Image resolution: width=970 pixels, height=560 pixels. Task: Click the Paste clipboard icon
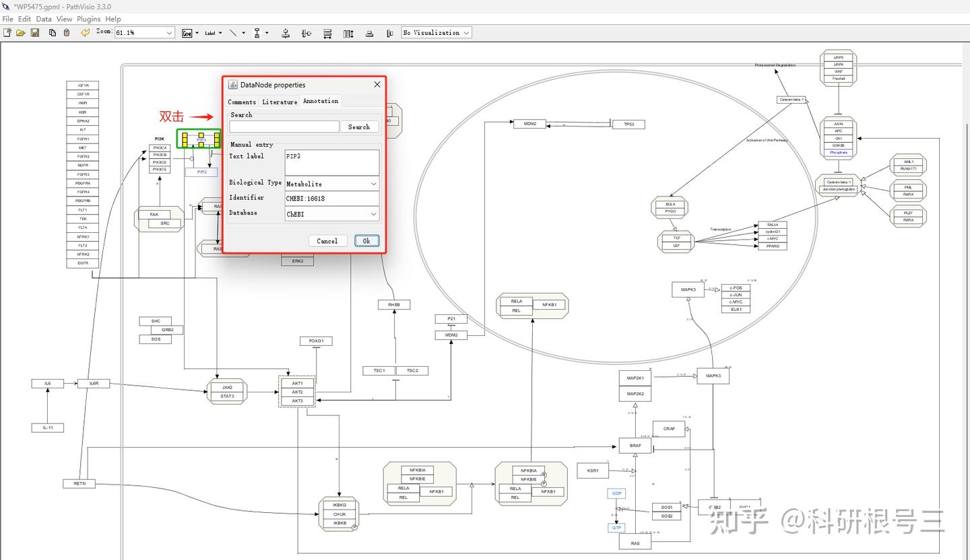(x=67, y=32)
